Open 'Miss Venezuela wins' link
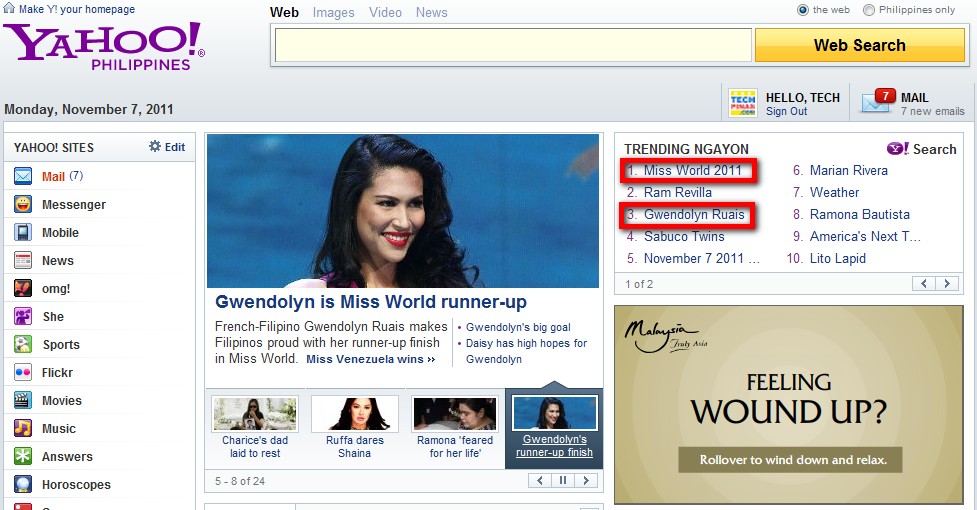Screen dimensions: 977x510 tap(371, 359)
